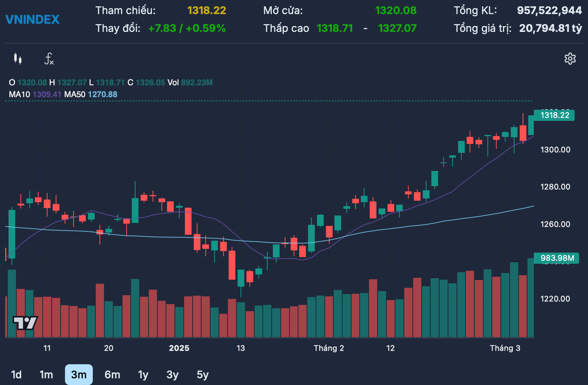Click the VNINDEX symbol title

(x=32, y=19)
